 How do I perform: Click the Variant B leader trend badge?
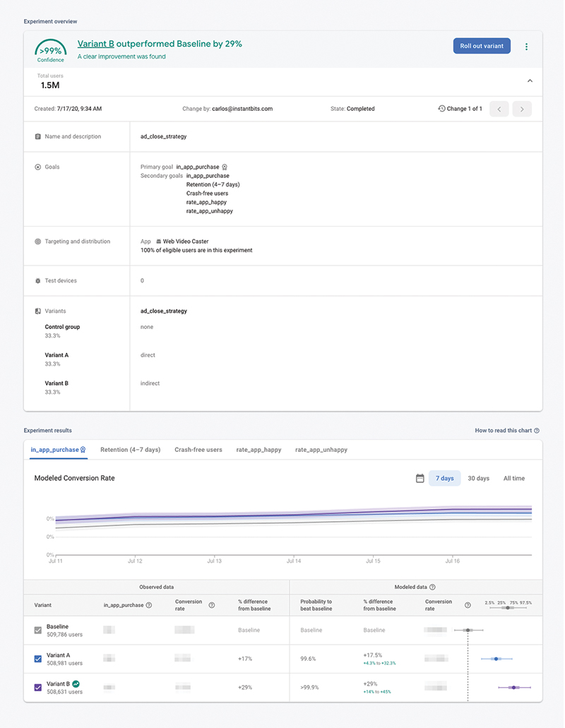tap(76, 684)
